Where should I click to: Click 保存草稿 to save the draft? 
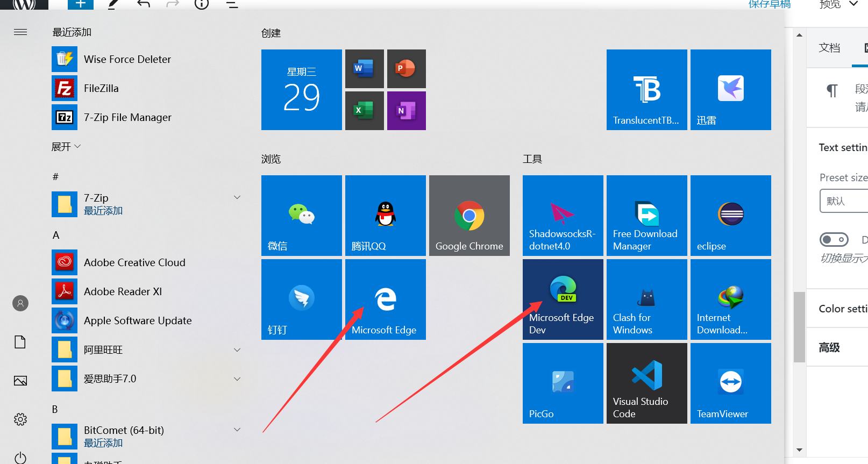[x=770, y=4]
